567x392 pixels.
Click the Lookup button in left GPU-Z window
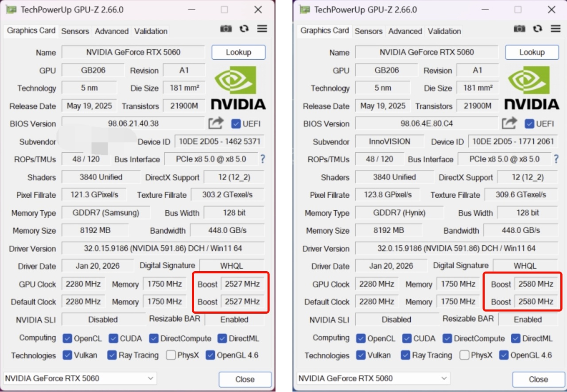point(239,52)
